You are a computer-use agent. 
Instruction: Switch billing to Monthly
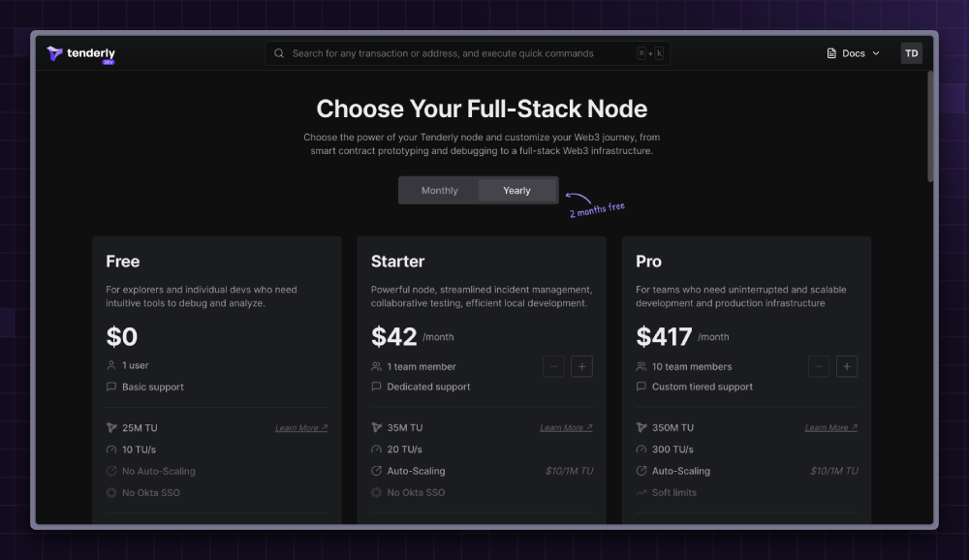pos(439,190)
